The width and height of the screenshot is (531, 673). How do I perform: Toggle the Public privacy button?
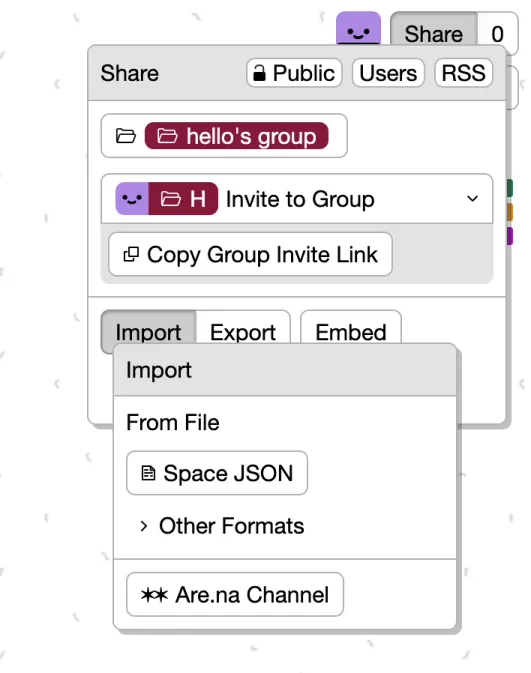[x=294, y=73]
